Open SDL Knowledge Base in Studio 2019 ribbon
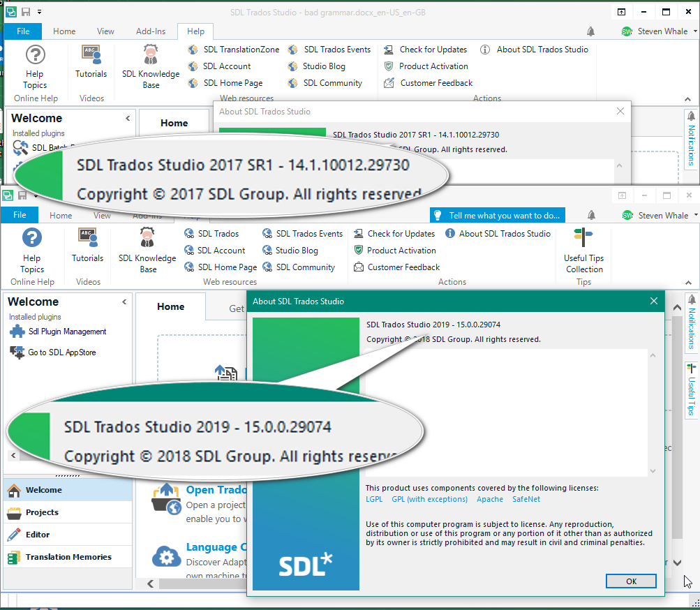Image resolution: width=700 pixels, height=610 pixels. tap(147, 250)
